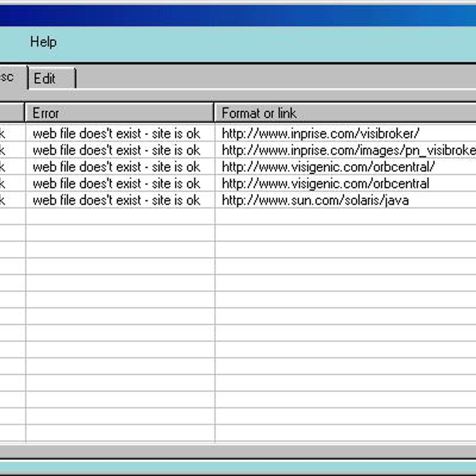Click the error message in the second row

(116, 150)
